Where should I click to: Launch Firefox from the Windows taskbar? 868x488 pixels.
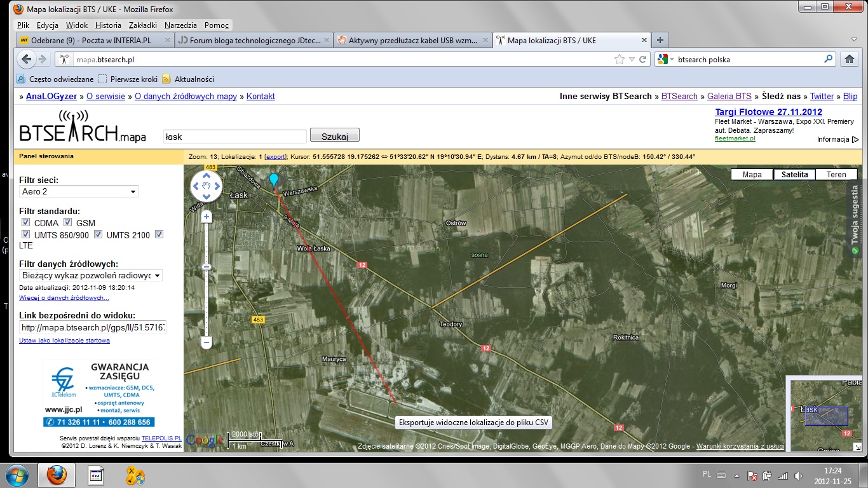coord(57,475)
